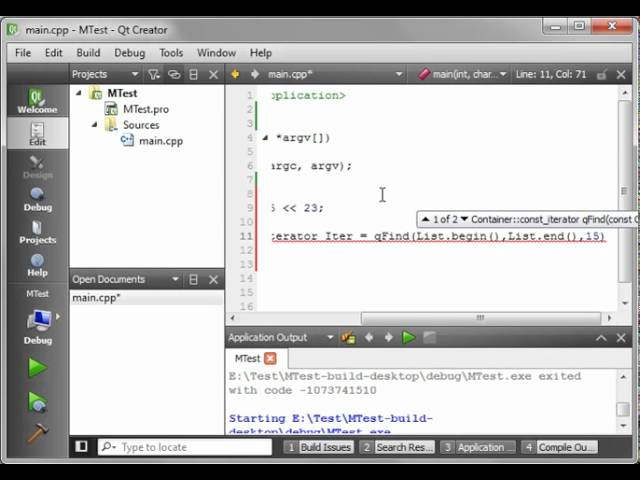
Task: Toggle the left sidebar visibility
Action: click(x=81, y=446)
